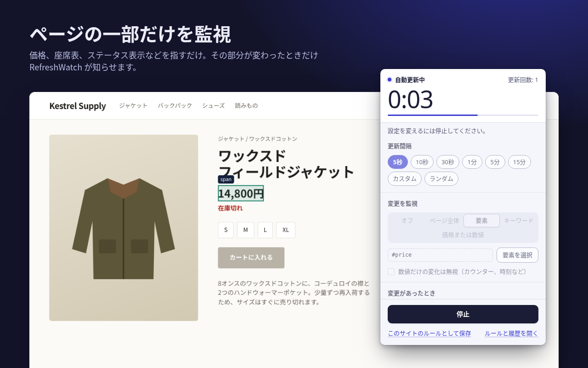Click the 0:03 countdown timer
The width and height of the screenshot is (588, 368).
point(410,100)
